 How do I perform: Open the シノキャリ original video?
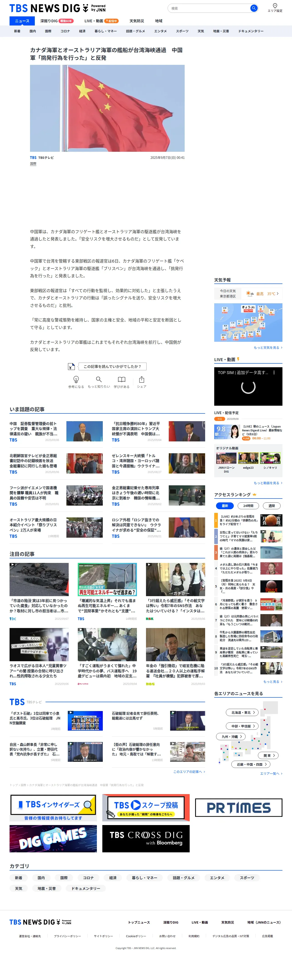pyautogui.click(x=270, y=461)
